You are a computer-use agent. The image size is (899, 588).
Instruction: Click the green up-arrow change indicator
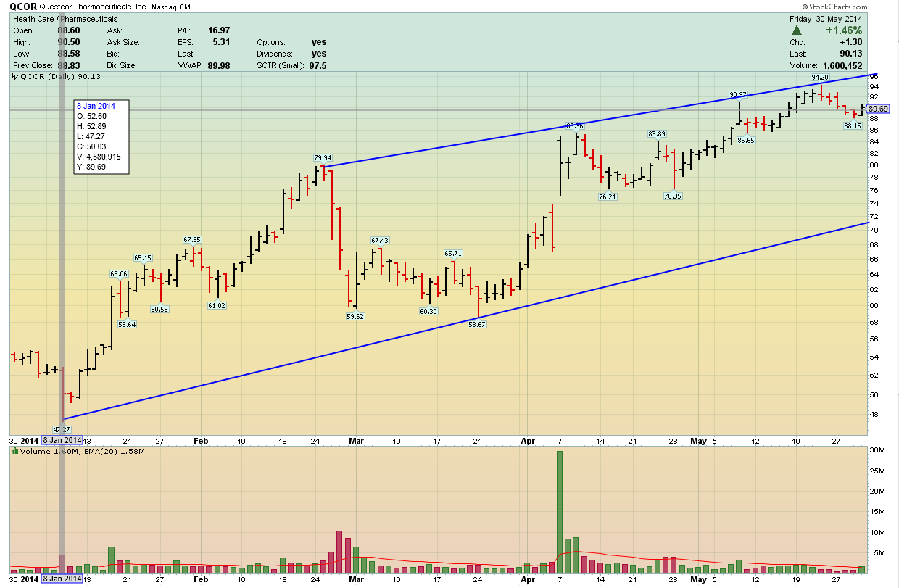click(x=796, y=30)
